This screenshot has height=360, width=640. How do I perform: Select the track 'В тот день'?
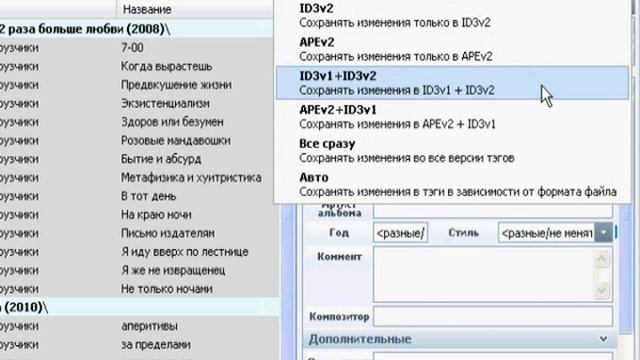tap(149, 196)
